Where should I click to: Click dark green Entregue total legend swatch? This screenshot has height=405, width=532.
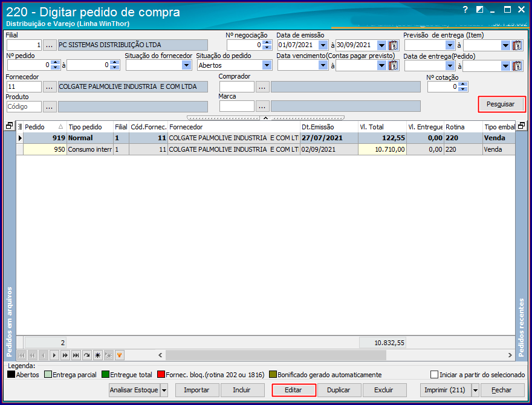click(x=105, y=375)
